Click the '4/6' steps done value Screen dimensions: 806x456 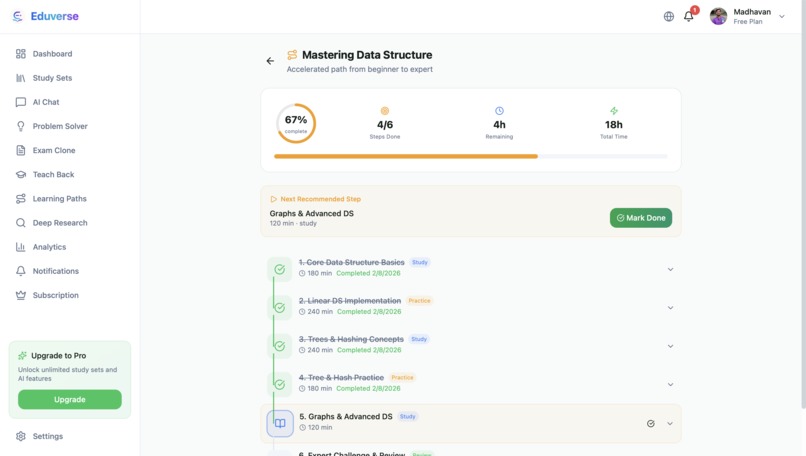(x=384, y=124)
